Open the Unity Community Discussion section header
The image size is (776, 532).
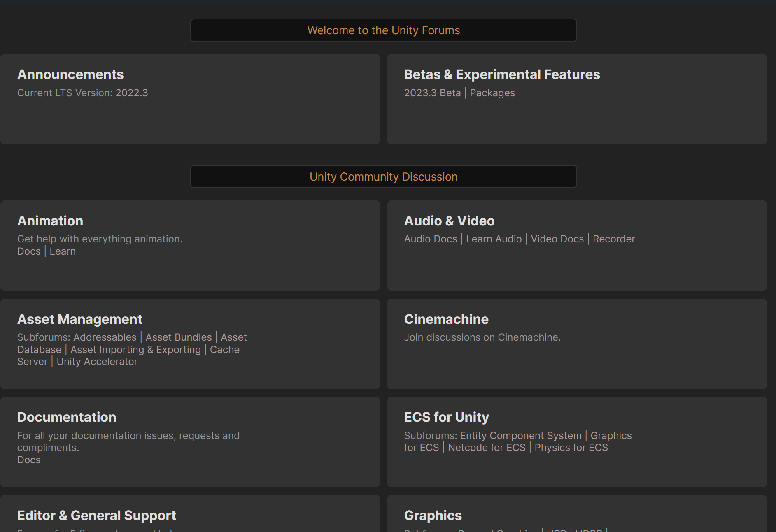point(383,177)
